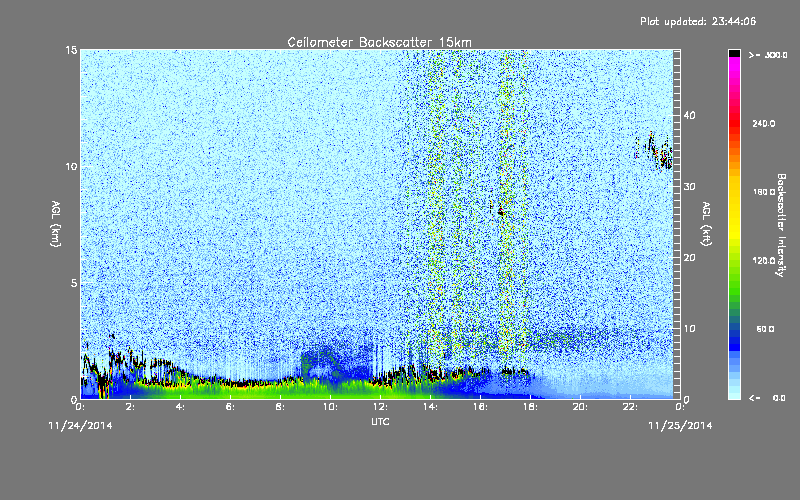Click the '20:' hour tick label

(x=580, y=407)
